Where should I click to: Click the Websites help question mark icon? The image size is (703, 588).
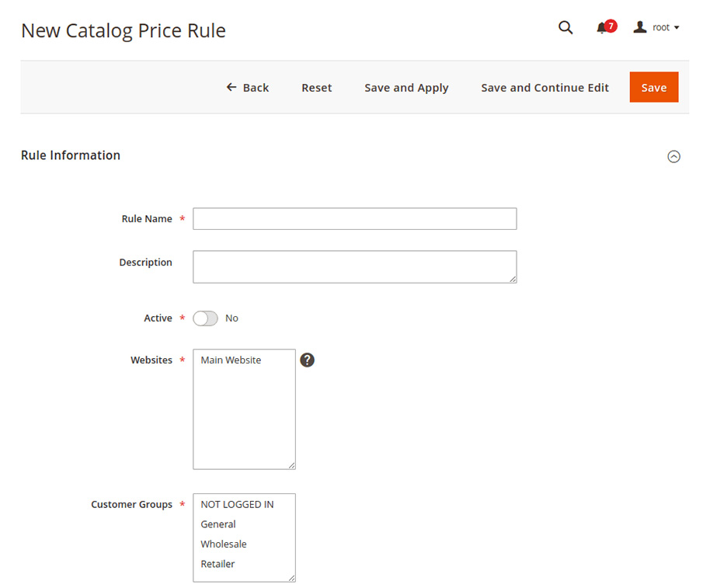point(307,360)
